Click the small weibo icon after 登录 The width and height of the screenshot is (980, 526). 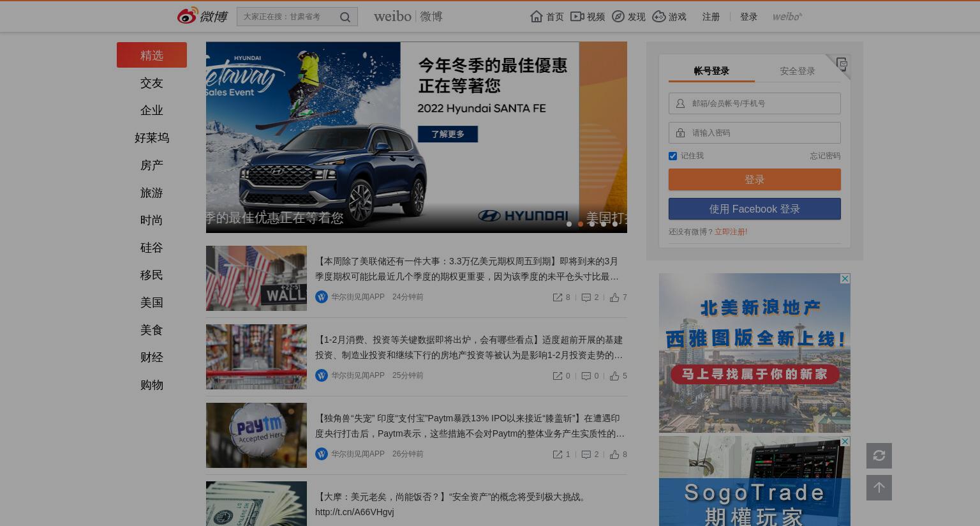point(787,17)
